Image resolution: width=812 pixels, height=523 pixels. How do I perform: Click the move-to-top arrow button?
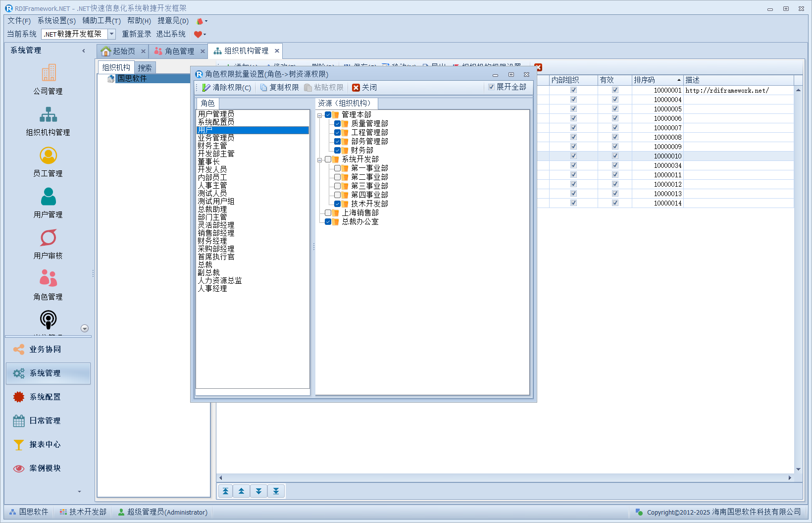225,491
